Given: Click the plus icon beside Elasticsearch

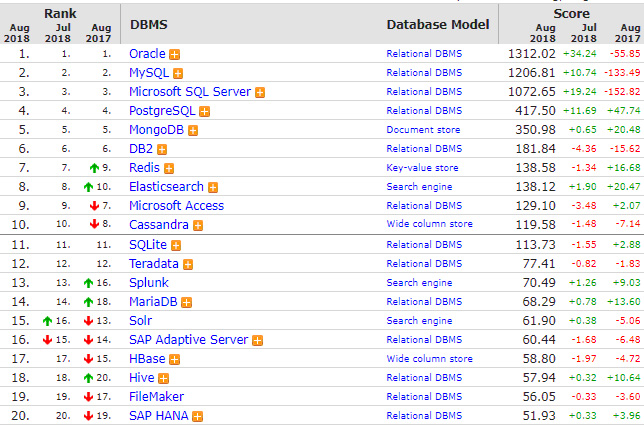Looking at the screenshot, I should (213, 188).
